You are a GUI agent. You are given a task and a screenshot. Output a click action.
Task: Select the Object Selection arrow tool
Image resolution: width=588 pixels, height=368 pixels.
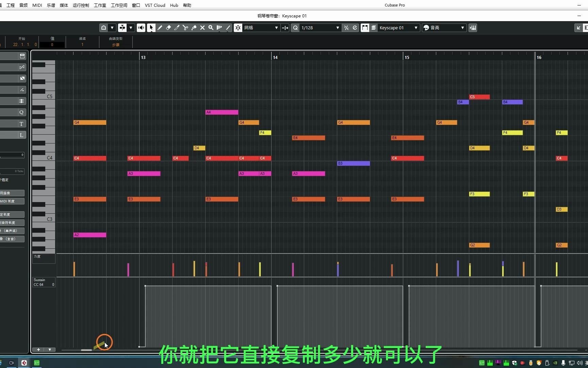[151, 28]
